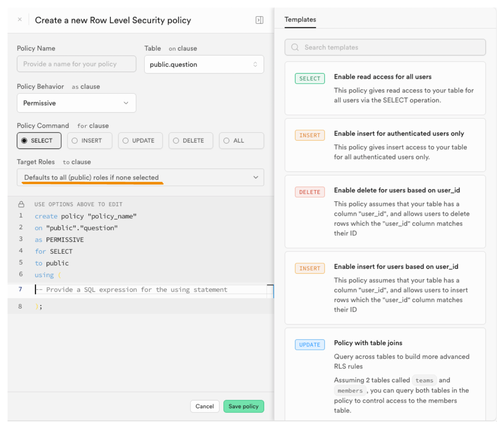Switch to the Templates tab
This screenshot has width=504, height=429.
click(300, 20)
